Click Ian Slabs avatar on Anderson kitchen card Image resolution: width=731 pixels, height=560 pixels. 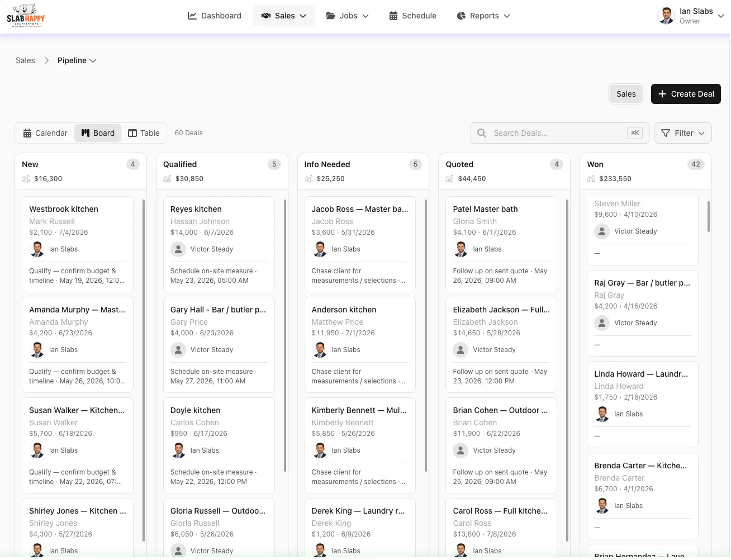pos(320,350)
